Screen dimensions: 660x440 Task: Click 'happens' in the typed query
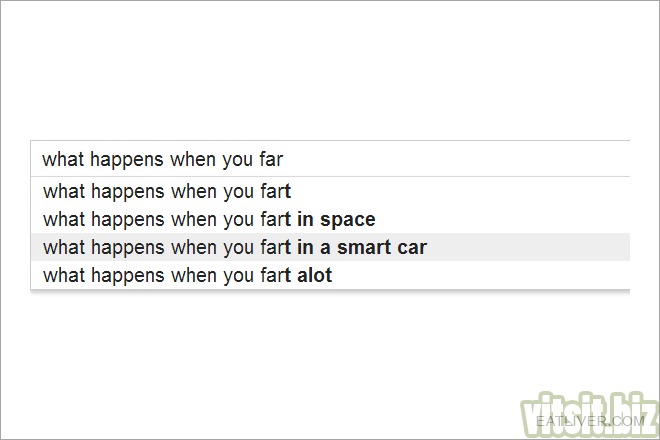127,160
